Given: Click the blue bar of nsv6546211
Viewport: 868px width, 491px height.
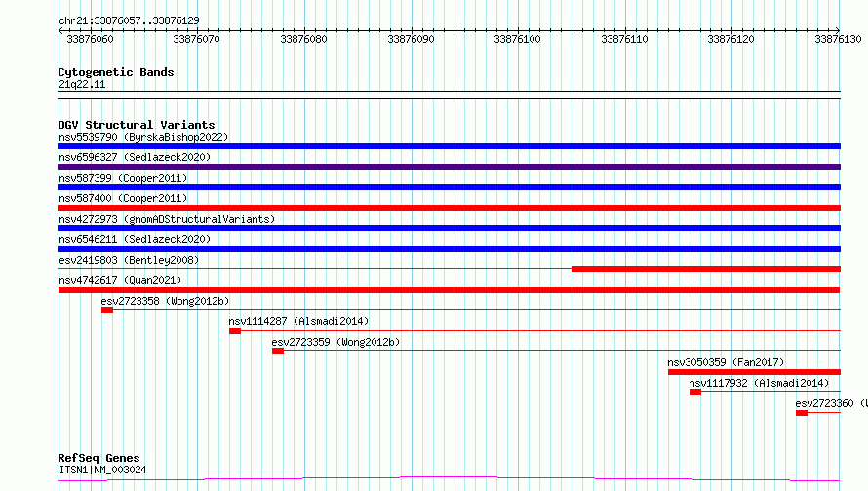Looking at the screenshot, I should pos(449,249).
